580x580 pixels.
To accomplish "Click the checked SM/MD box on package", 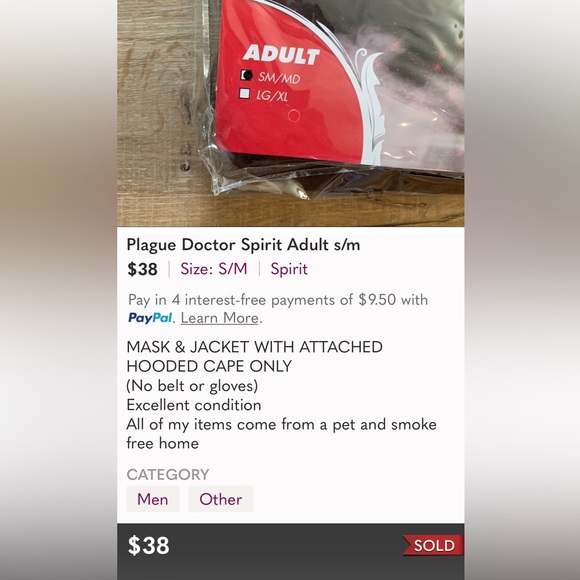I will tap(246, 75).
